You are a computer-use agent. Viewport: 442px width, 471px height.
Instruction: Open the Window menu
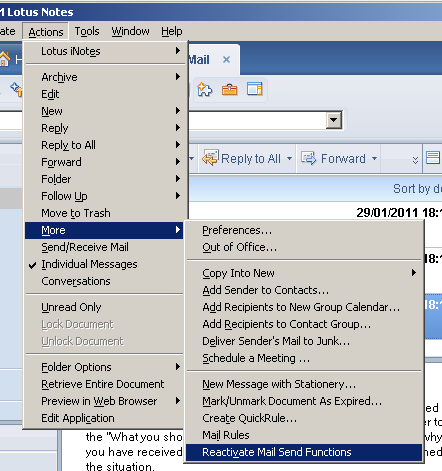(130, 31)
